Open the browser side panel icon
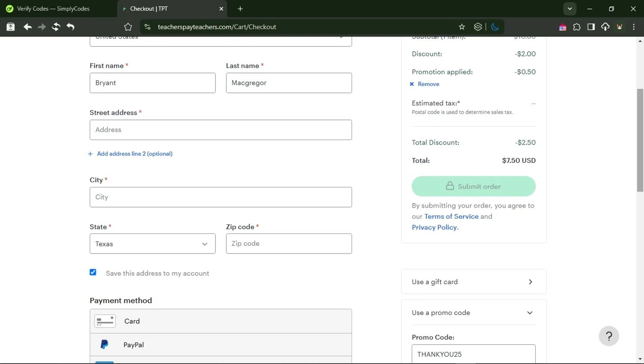The height and width of the screenshot is (364, 644). tap(591, 27)
